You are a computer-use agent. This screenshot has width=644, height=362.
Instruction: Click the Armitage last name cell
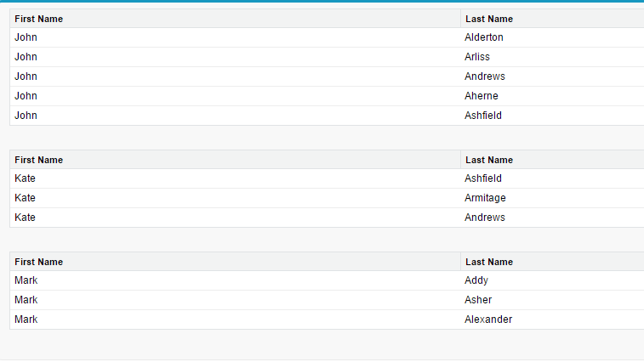[x=552, y=198]
